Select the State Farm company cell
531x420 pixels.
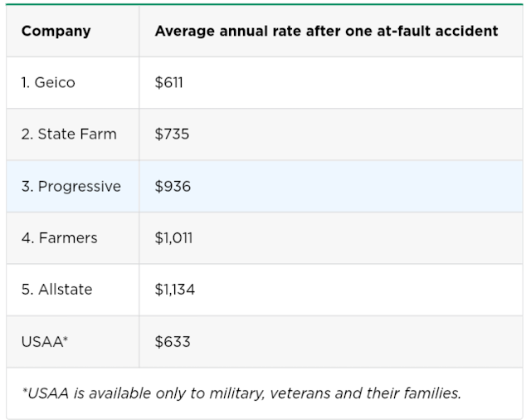[69, 134]
